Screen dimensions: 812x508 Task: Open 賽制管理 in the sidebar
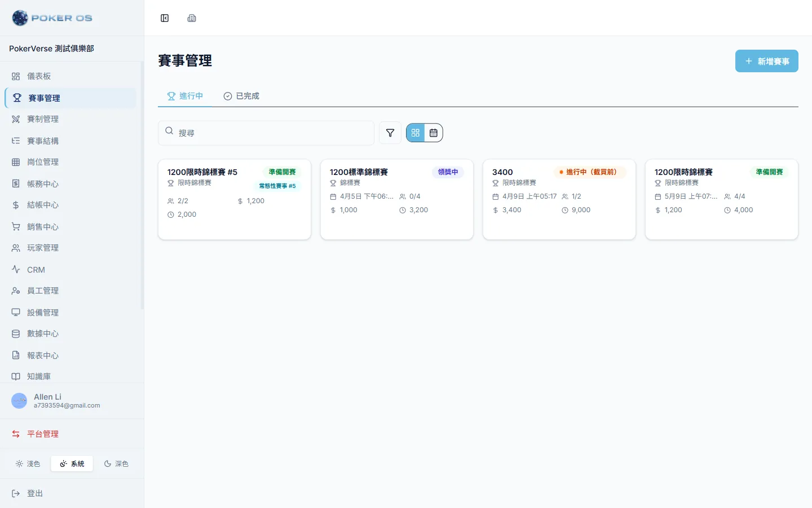(x=70, y=119)
